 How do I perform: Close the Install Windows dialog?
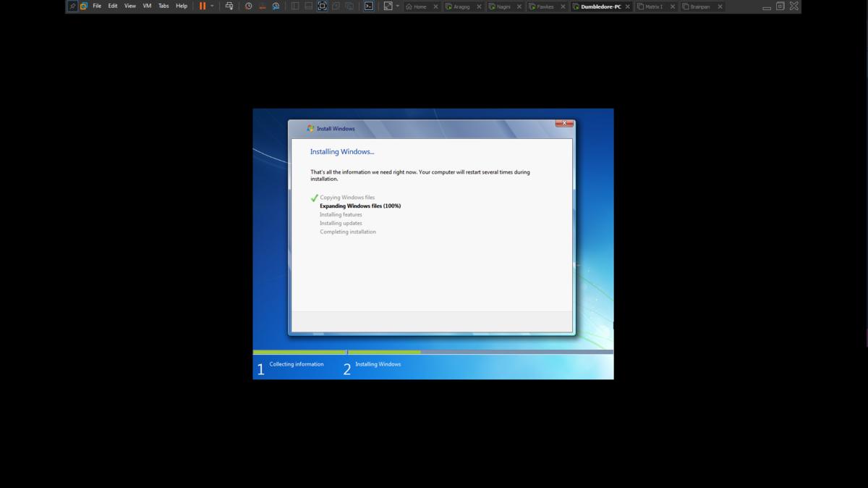(564, 123)
